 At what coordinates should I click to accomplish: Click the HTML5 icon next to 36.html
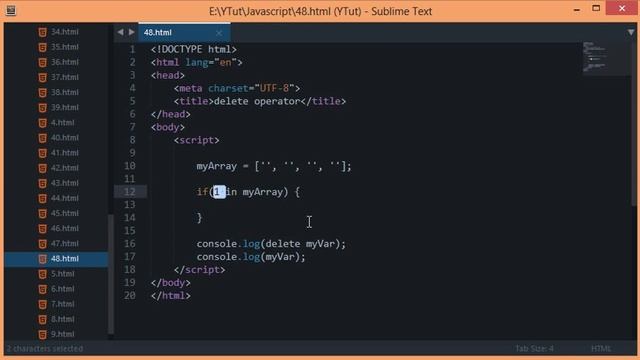(42, 62)
